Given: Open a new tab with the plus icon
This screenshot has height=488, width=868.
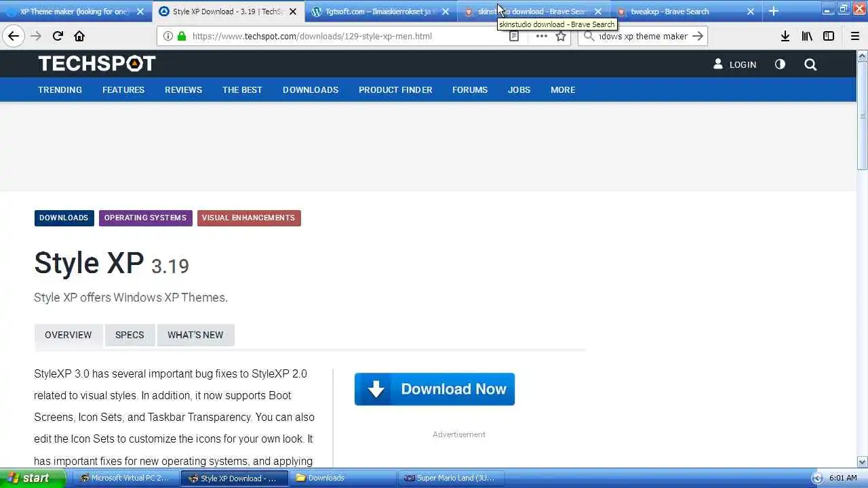Looking at the screenshot, I should point(774,11).
